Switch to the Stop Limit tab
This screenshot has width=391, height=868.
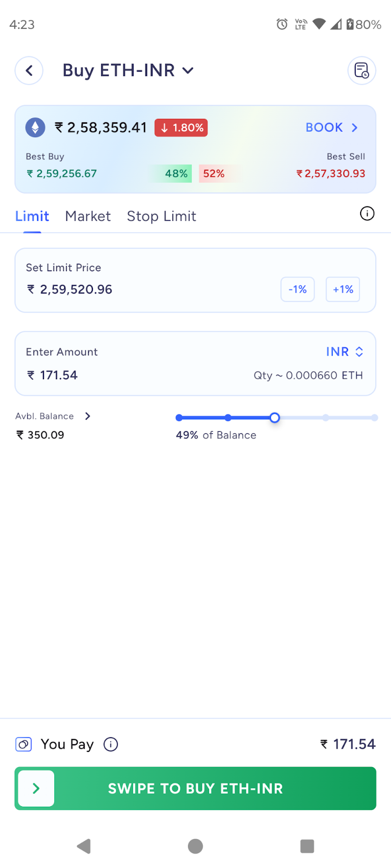(161, 216)
